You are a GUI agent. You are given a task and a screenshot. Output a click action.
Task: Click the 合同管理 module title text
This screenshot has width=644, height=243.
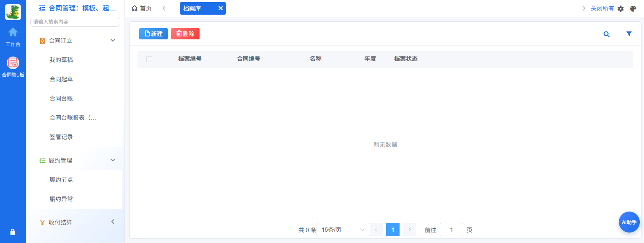click(x=82, y=8)
